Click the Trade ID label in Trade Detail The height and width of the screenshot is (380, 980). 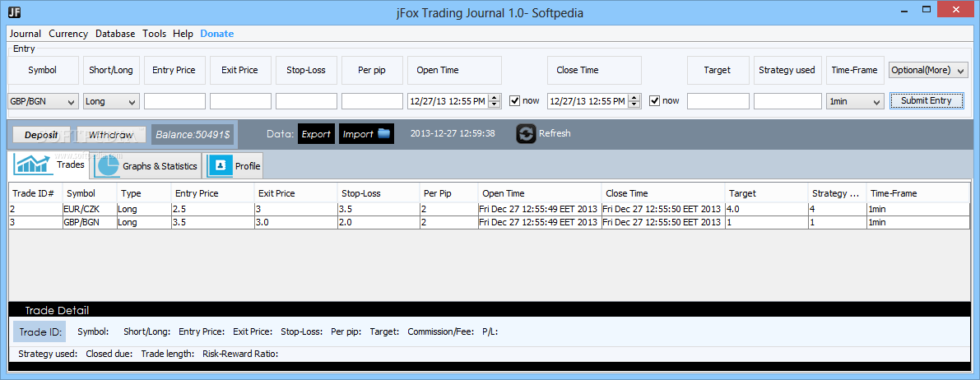[x=39, y=331]
